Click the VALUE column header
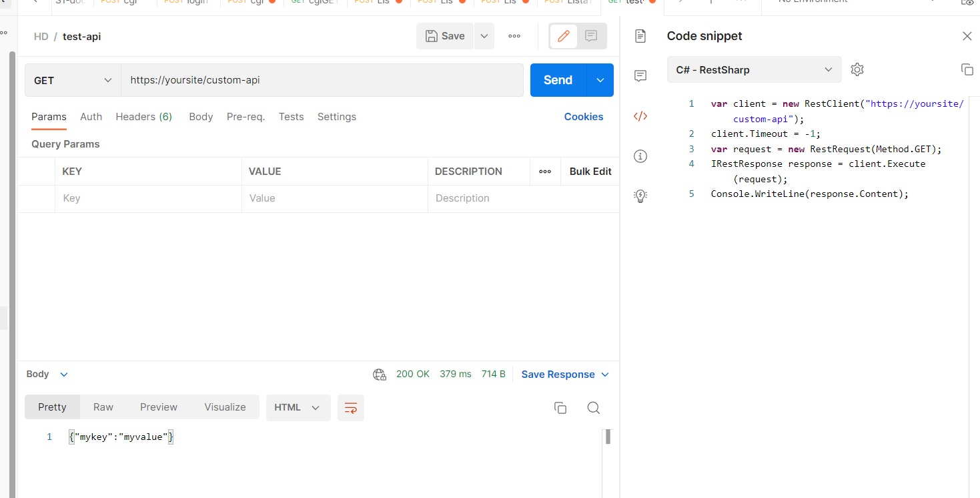The width and height of the screenshot is (980, 498). 265,172
